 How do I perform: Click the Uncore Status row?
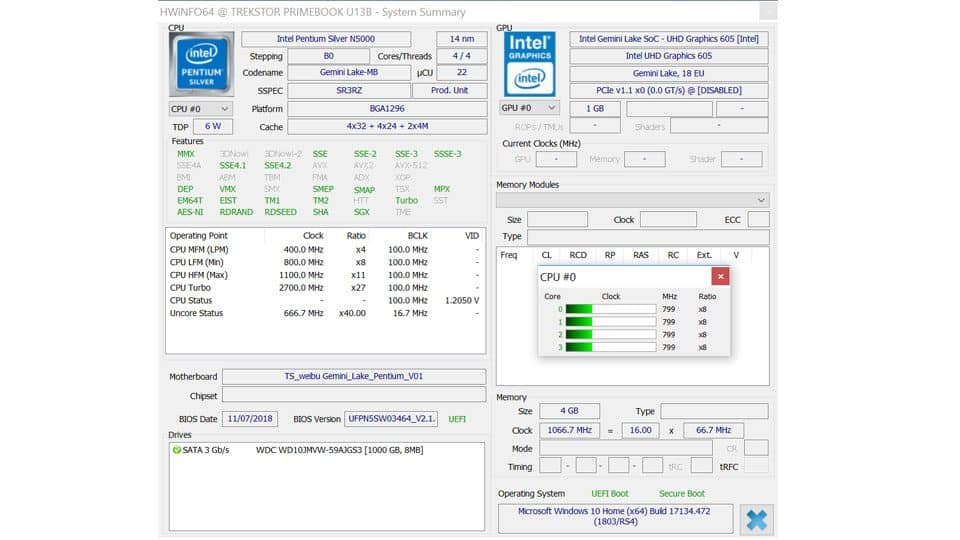[324, 313]
